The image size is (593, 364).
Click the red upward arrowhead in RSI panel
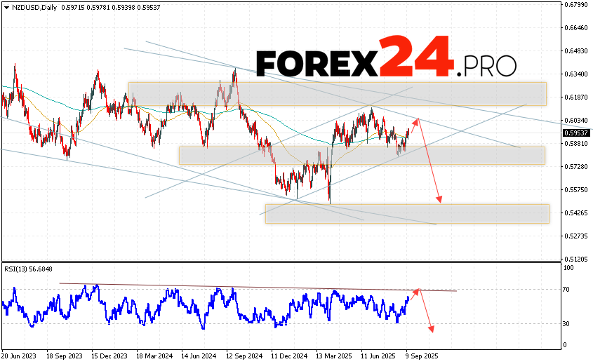pyautogui.click(x=416, y=290)
